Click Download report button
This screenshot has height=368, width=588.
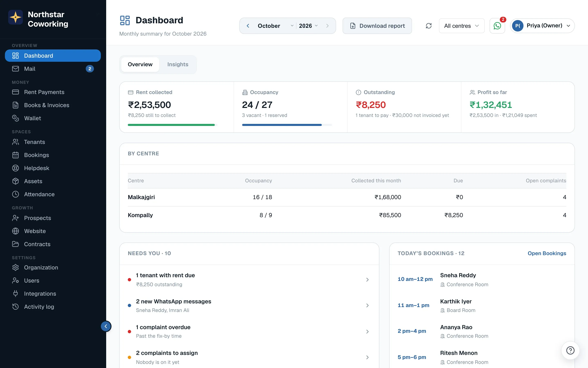click(377, 26)
